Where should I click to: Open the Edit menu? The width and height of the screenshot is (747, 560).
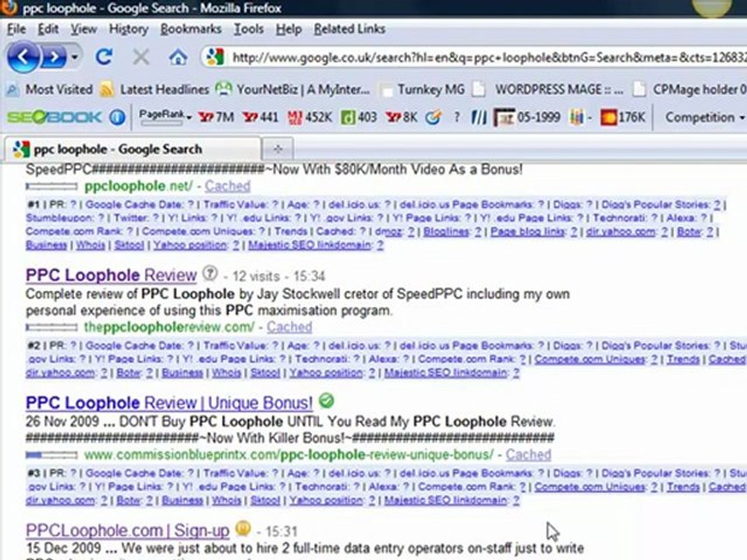[48, 29]
